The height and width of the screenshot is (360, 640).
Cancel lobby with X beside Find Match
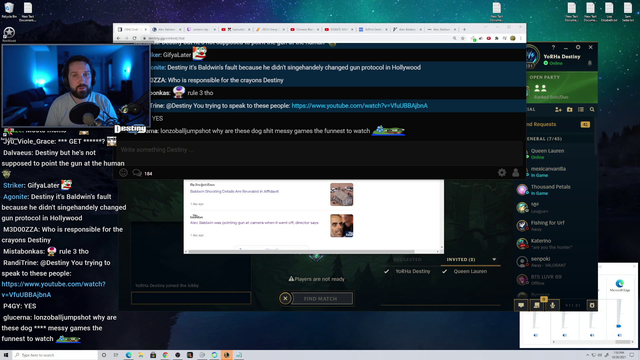[285, 298]
